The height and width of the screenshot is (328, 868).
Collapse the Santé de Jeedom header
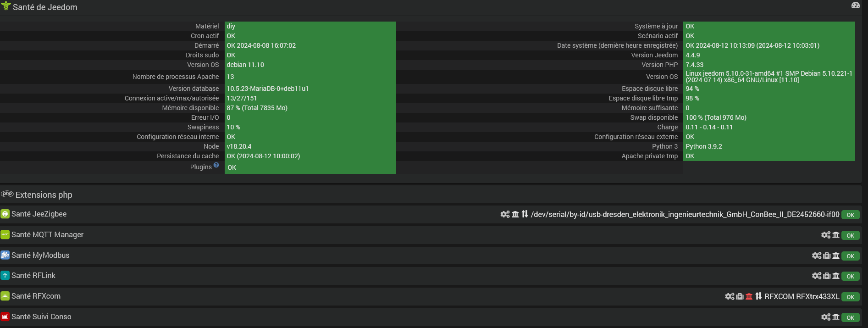[x=45, y=7]
